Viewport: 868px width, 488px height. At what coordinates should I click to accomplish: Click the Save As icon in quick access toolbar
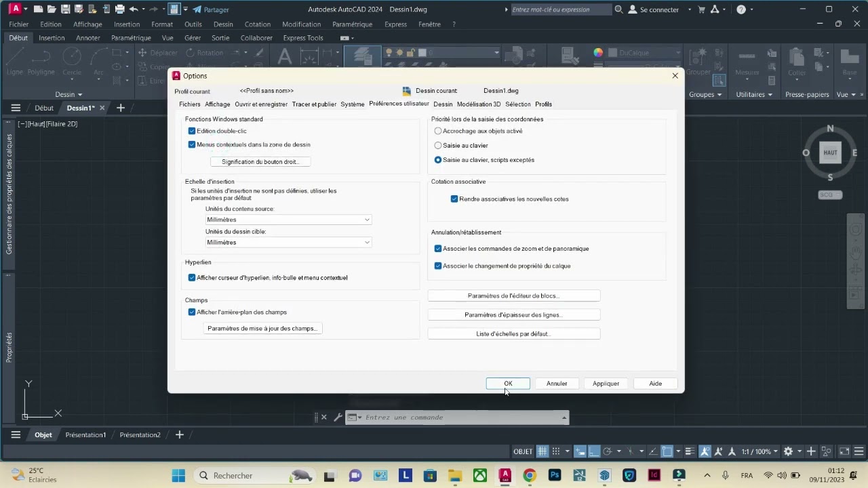(79, 9)
